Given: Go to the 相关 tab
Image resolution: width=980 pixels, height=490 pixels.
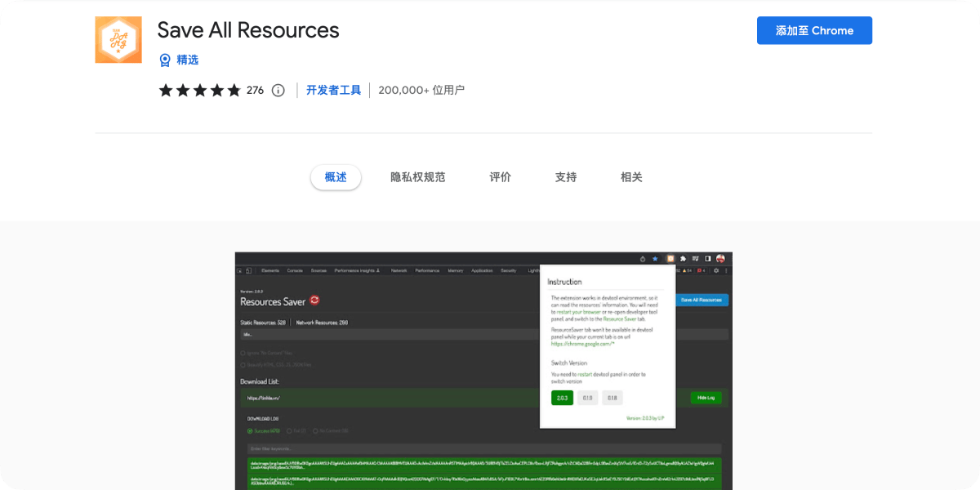Looking at the screenshot, I should (x=631, y=177).
